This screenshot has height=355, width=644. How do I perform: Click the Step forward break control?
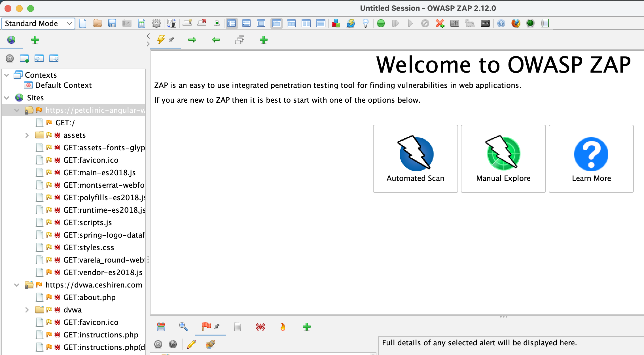point(396,24)
